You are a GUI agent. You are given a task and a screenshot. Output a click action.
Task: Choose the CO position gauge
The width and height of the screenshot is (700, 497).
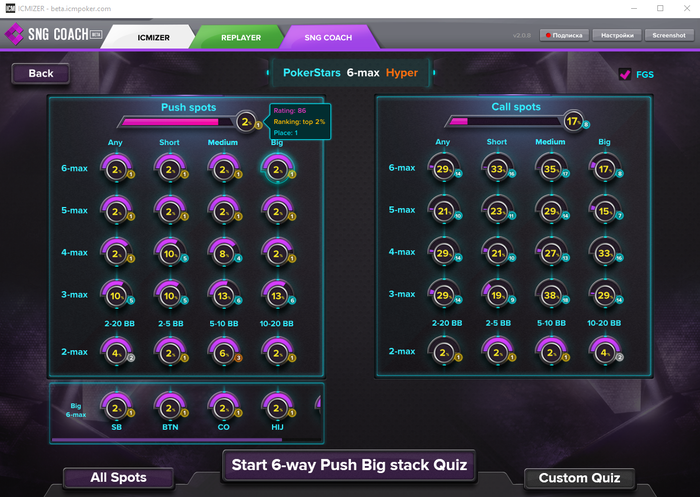[224, 407]
